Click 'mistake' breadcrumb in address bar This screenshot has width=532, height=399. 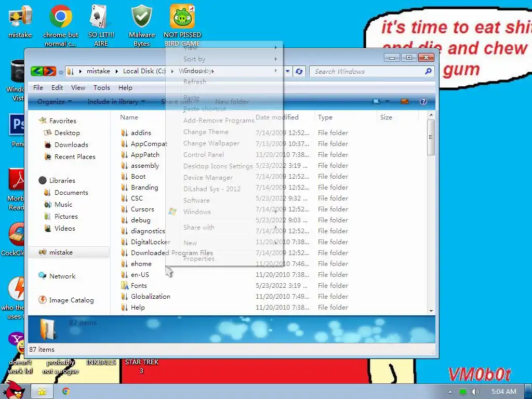click(x=98, y=71)
